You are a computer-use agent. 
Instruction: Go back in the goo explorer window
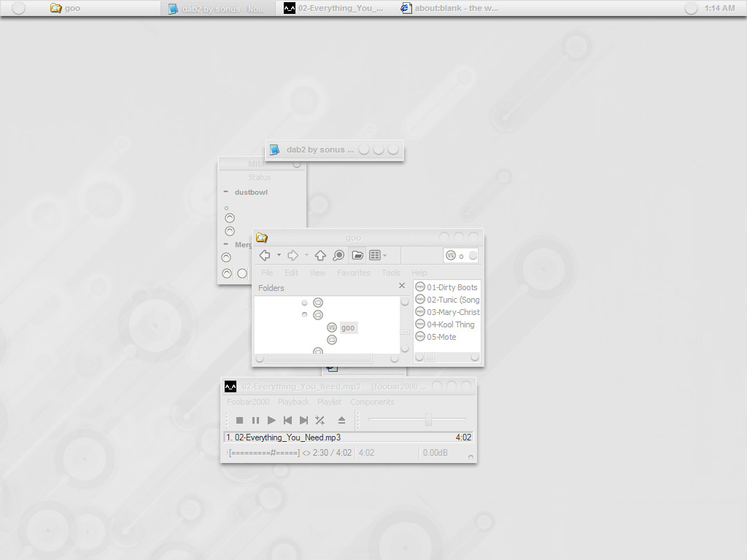click(265, 255)
